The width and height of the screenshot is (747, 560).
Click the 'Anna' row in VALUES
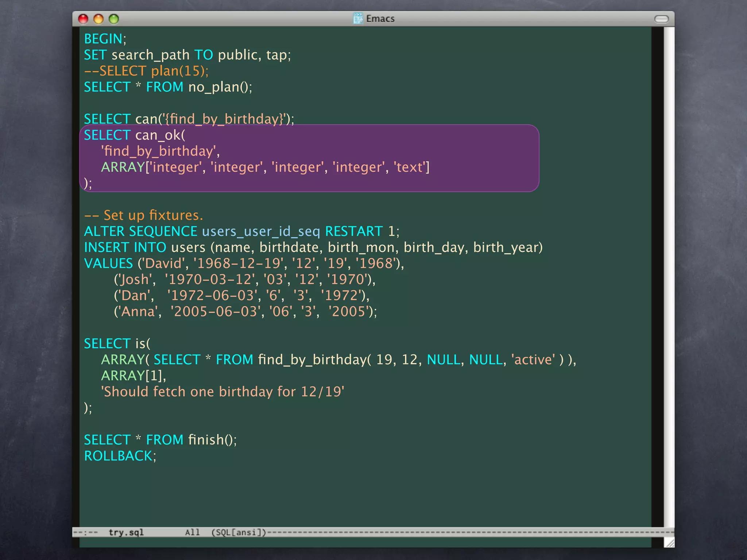(x=138, y=312)
